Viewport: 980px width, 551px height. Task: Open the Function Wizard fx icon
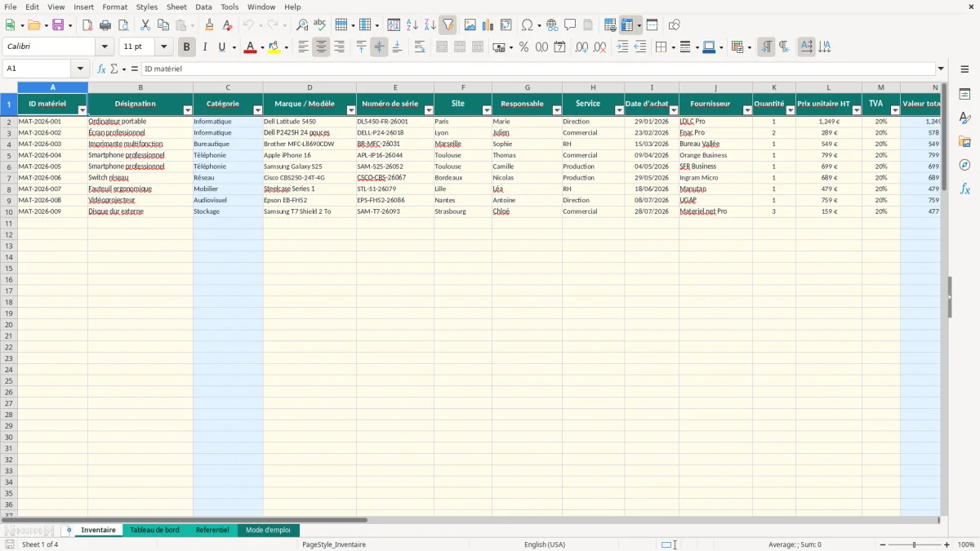[x=102, y=69]
